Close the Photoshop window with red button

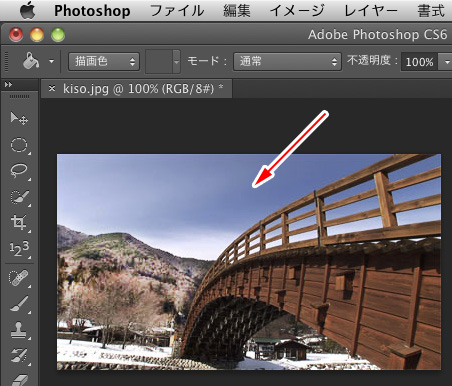tap(16, 35)
